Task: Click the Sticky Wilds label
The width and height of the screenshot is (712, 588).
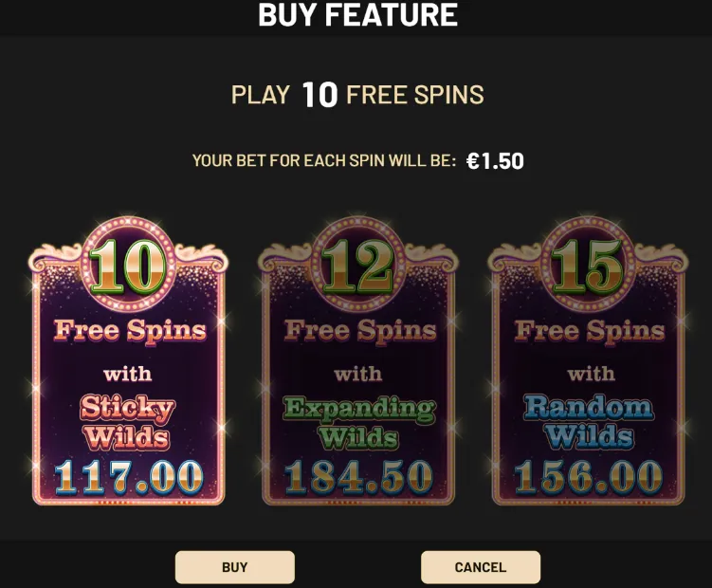Action: tap(127, 422)
